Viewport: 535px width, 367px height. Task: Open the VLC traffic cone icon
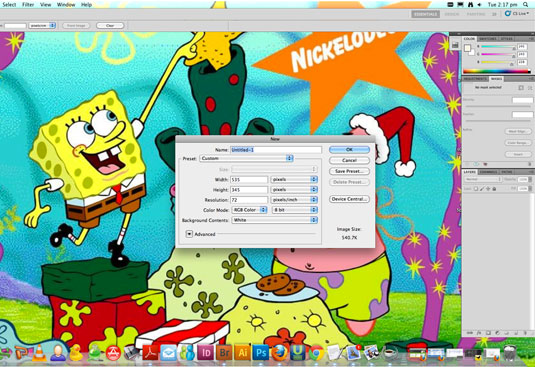tap(39, 353)
